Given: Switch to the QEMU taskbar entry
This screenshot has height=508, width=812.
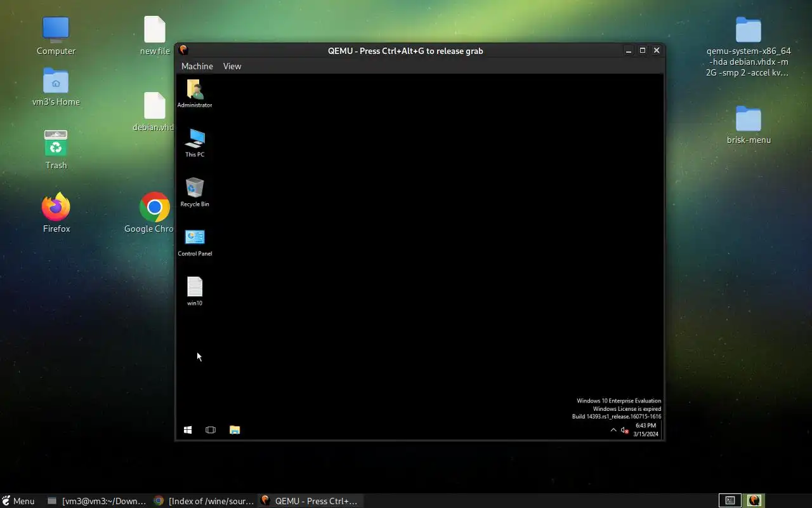Looking at the screenshot, I should coord(311,501).
